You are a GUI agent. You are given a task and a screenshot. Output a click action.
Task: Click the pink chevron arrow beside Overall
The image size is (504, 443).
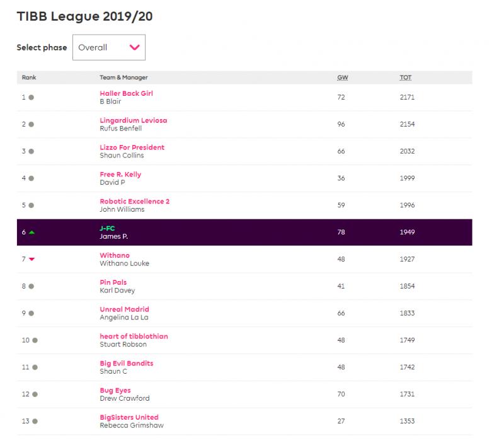pos(134,47)
